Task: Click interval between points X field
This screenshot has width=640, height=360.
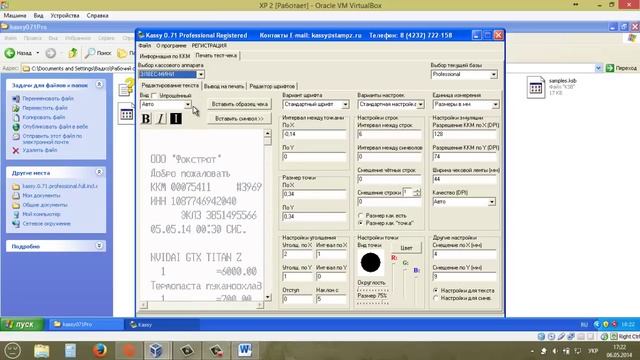Action: 314,134
